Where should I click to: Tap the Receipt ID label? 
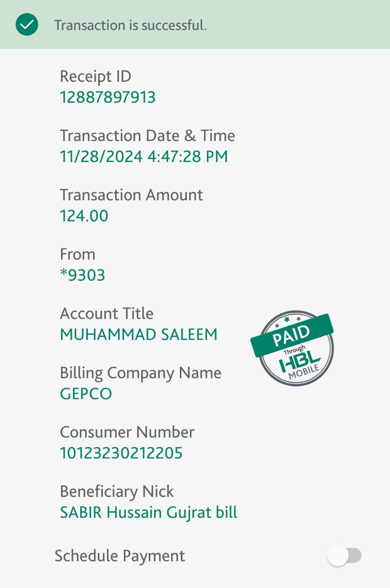pyautogui.click(x=95, y=76)
